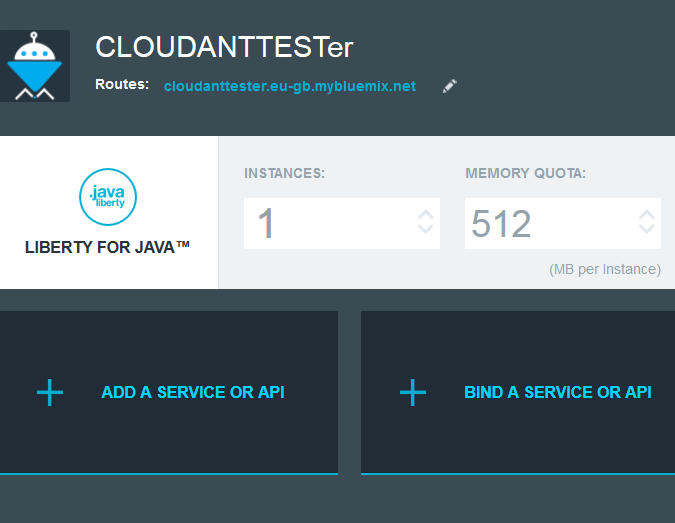Click the Routes label

click(122, 84)
